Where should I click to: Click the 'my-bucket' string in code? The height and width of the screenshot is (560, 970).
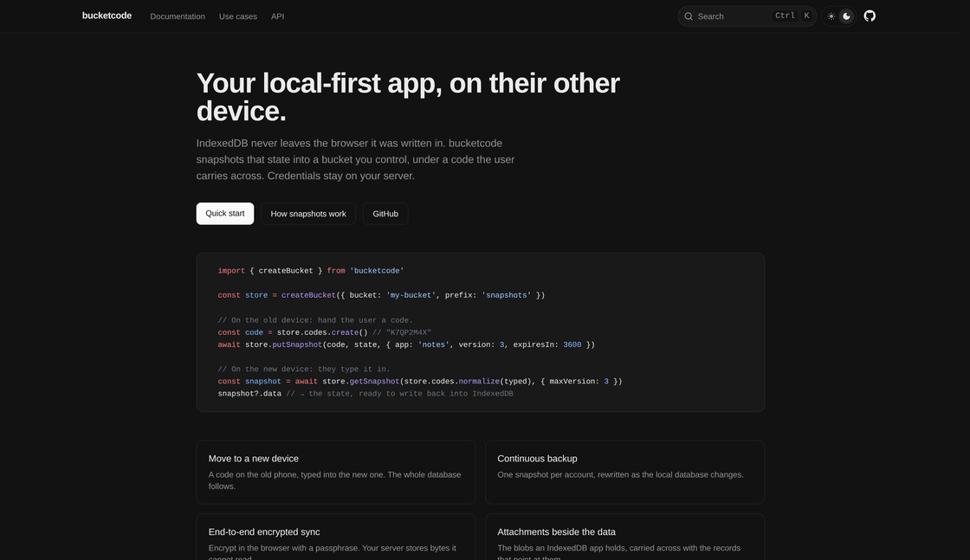pyautogui.click(x=411, y=295)
